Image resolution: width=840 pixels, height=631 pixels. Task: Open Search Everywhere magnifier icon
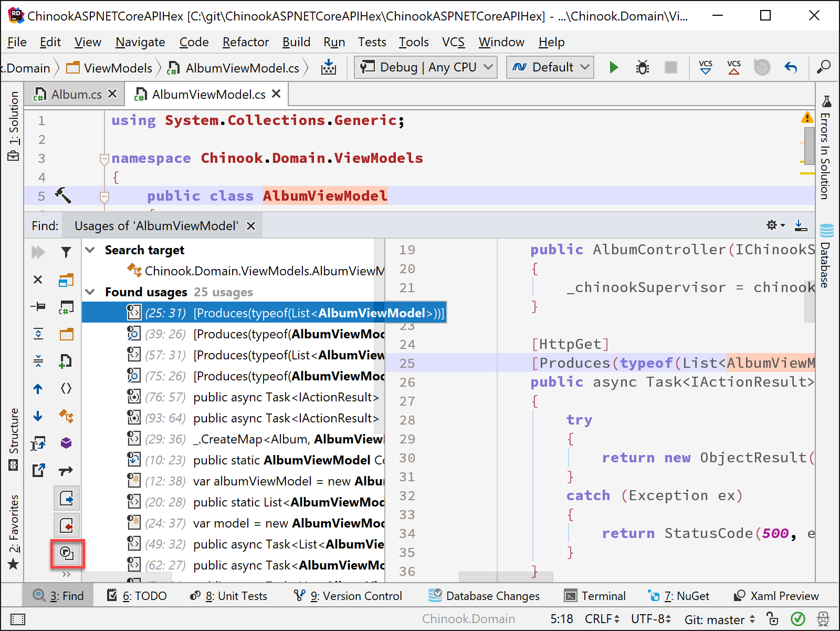pos(824,67)
